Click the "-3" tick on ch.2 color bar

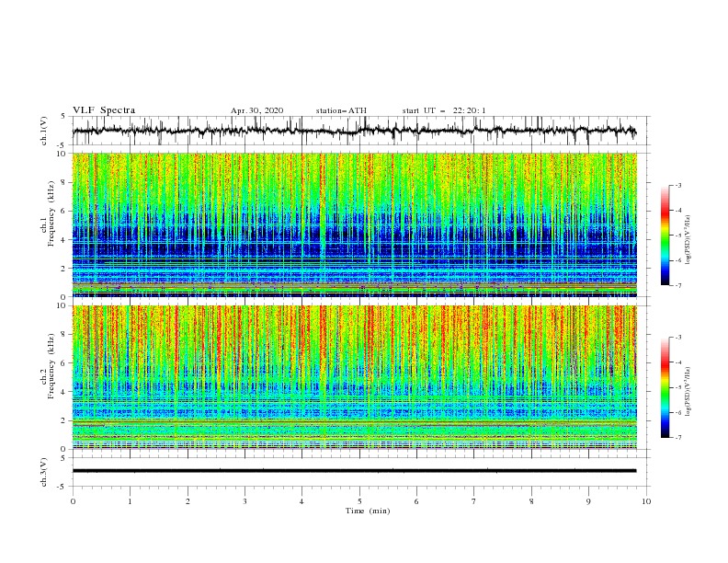click(677, 338)
